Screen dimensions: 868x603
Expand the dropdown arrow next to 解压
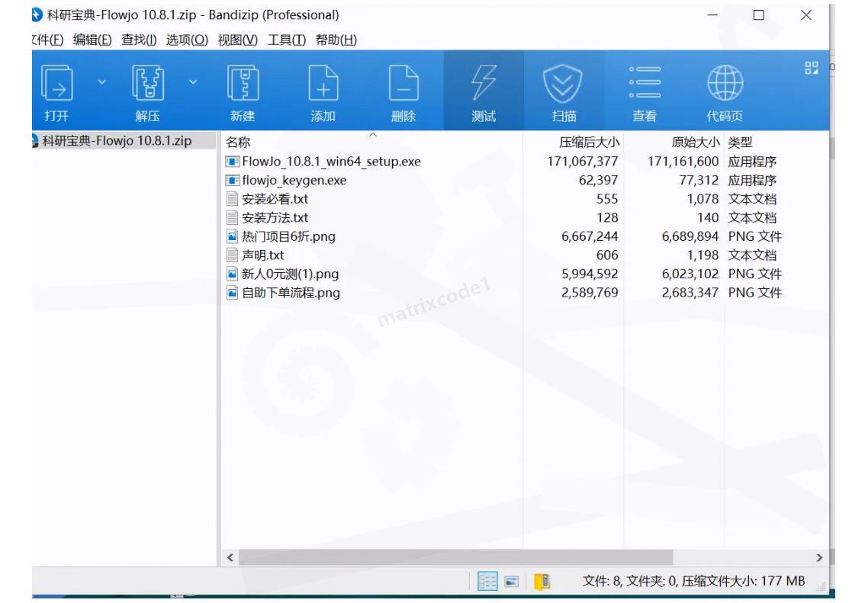coord(193,82)
